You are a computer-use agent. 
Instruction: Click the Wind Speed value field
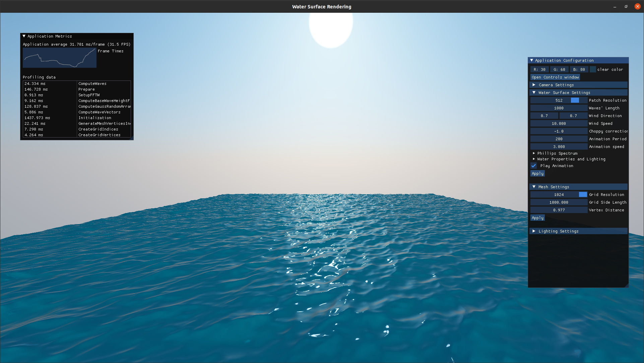click(x=559, y=123)
